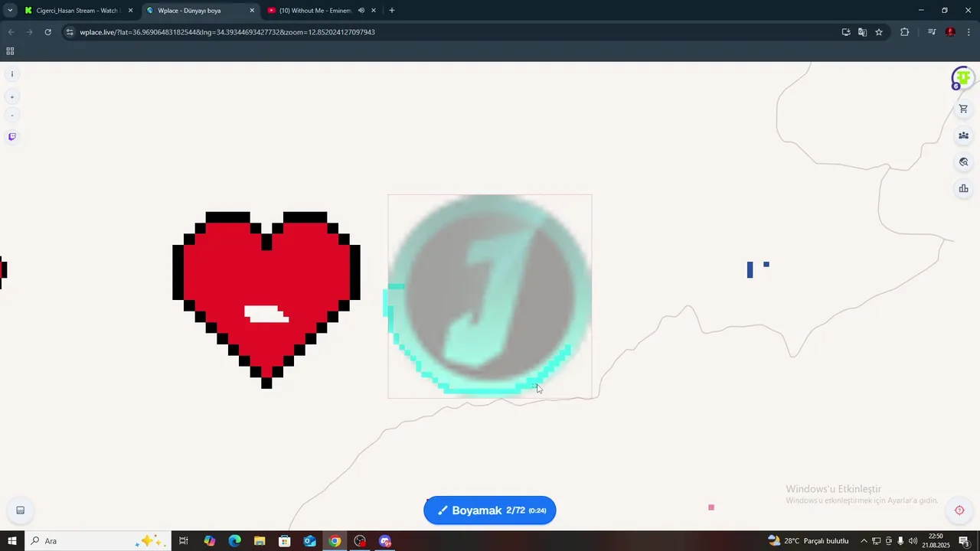Close the Without Me YouTube tab
This screenshot has width=980, height=551.
click(374, 11)
